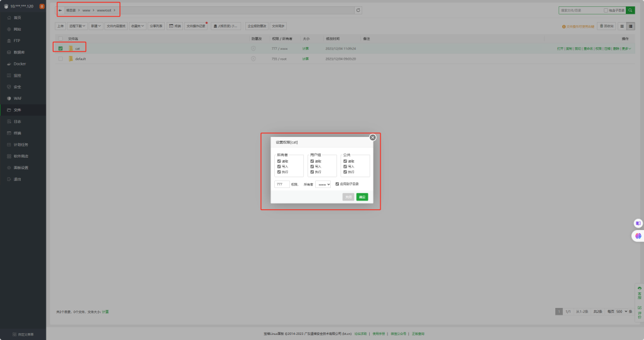The width and height of the screenshot is (644, 340).
Task: Click the tamper-proof shield in cat row
Action: click(253, 48)
